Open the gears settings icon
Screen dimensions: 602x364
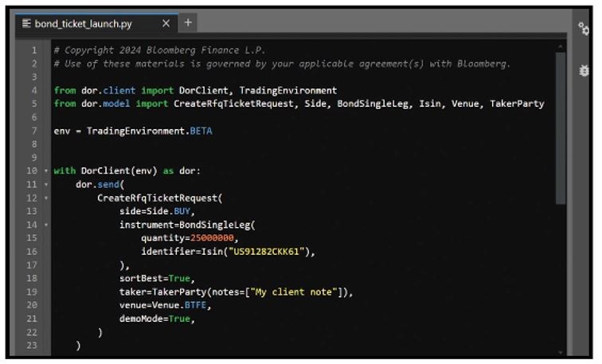tap(584, 29)
